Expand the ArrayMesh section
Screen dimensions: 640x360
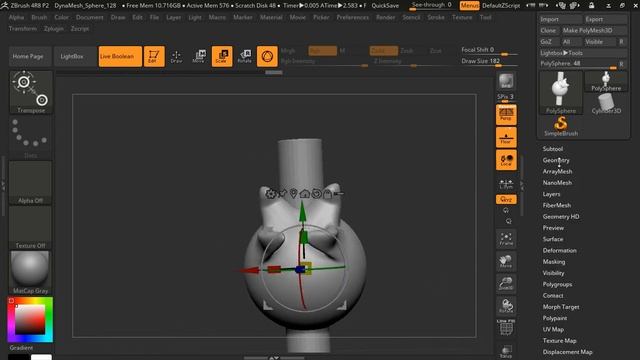coord(557,171)
